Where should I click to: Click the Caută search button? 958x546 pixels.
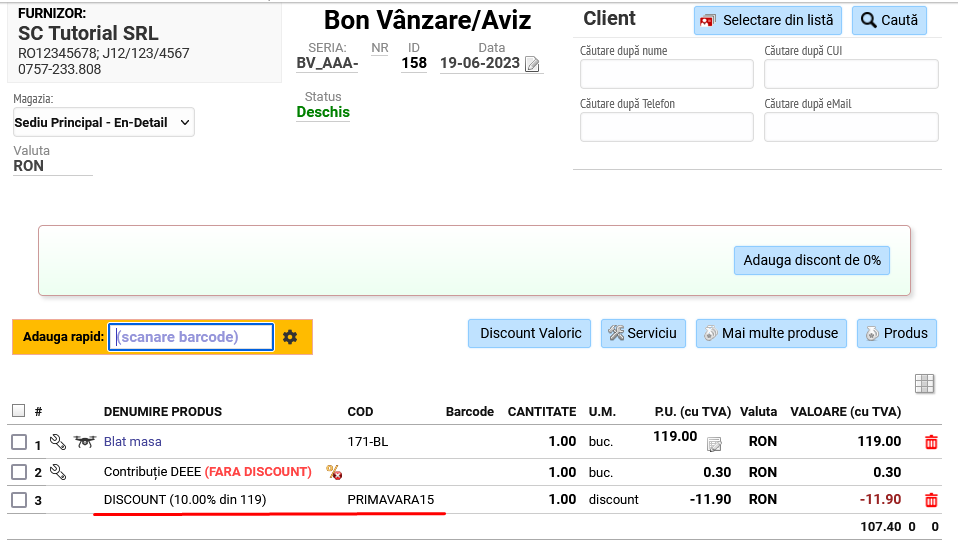coord(889,20)
